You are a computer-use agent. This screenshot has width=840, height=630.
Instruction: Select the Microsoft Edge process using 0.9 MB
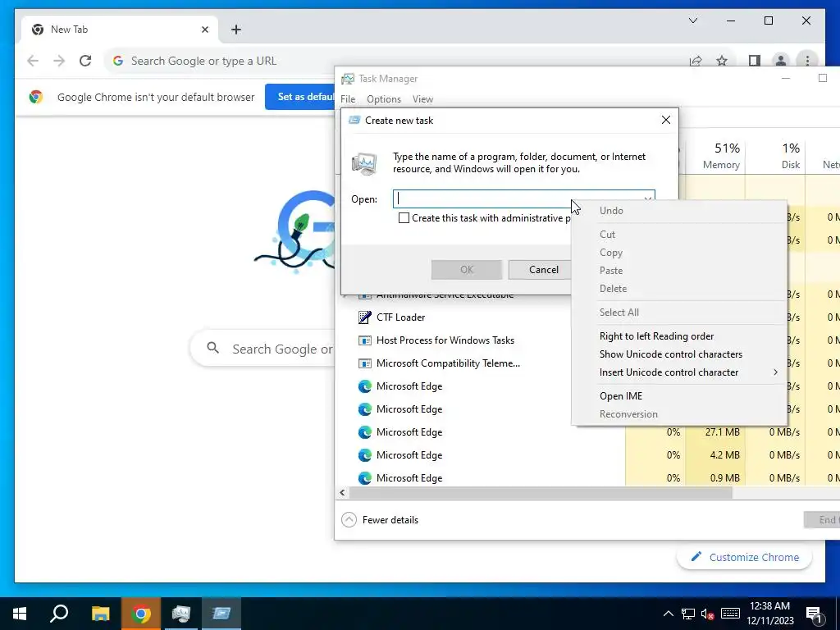coord(409,478)
